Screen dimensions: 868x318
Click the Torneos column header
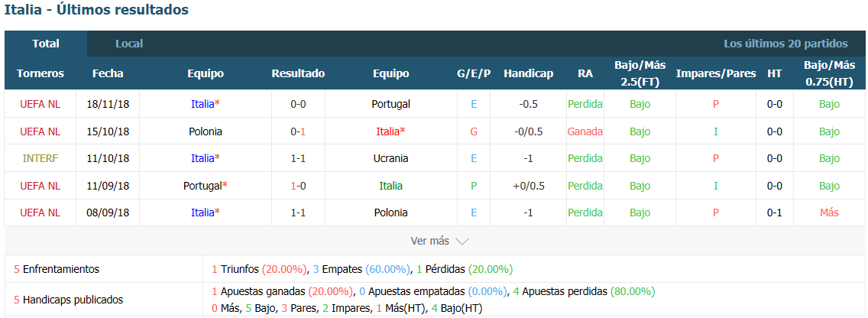pos(40,73)
